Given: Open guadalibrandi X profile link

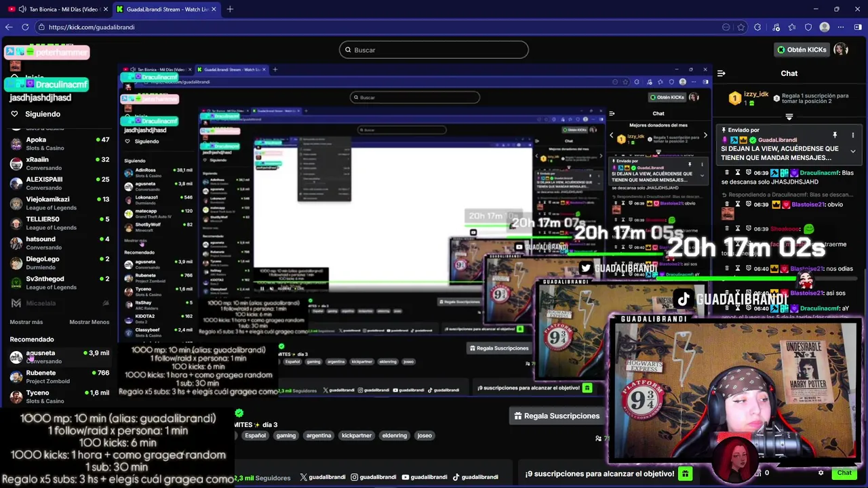Looking at the screenshot, I should 322,477.
